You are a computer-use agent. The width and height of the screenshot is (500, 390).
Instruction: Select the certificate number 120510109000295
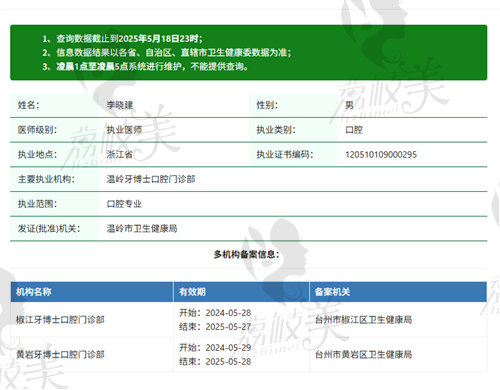tap(381, 154)
